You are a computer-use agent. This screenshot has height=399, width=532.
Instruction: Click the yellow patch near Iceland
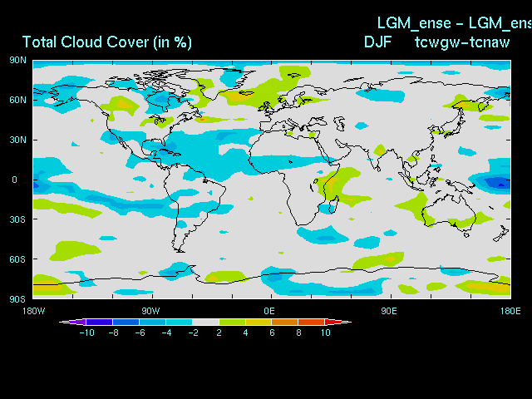(237, 97)
